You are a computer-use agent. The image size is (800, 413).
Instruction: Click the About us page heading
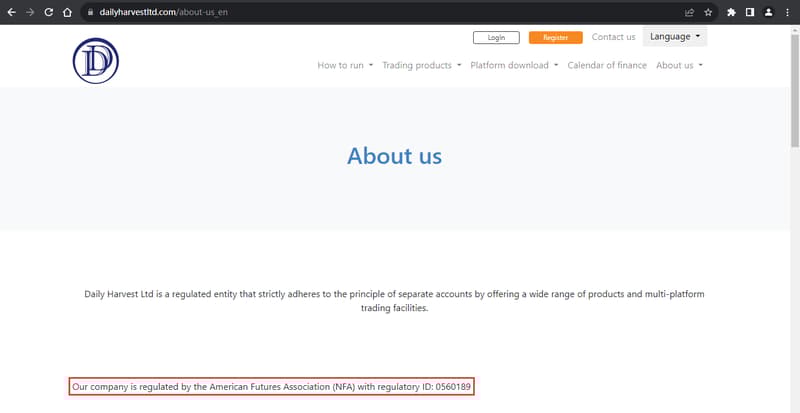coord(394,156)
